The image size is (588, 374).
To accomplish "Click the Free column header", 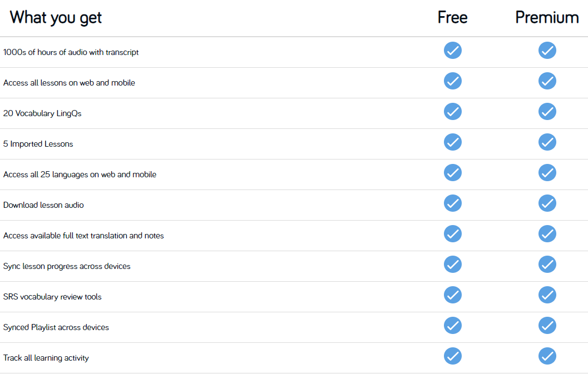I will [453, 18].
